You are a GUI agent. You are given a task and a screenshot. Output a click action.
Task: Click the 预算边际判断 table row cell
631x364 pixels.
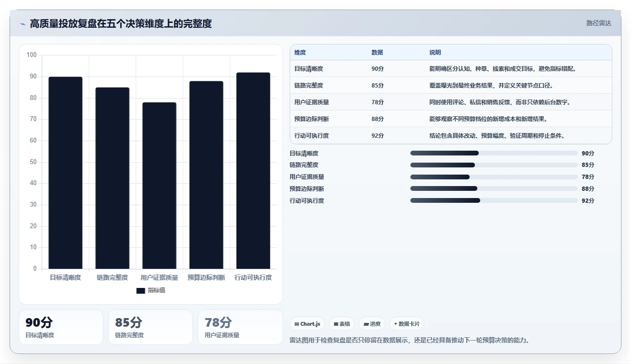click(x=312, y=119)
